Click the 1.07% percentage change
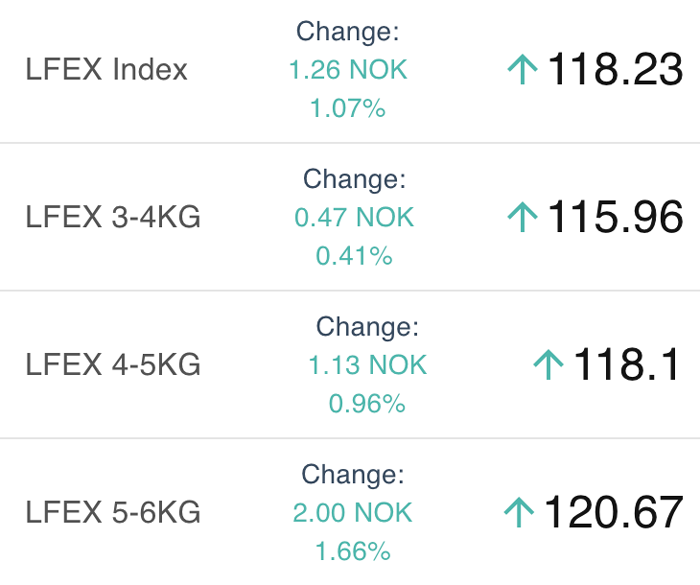 (348, 109)
